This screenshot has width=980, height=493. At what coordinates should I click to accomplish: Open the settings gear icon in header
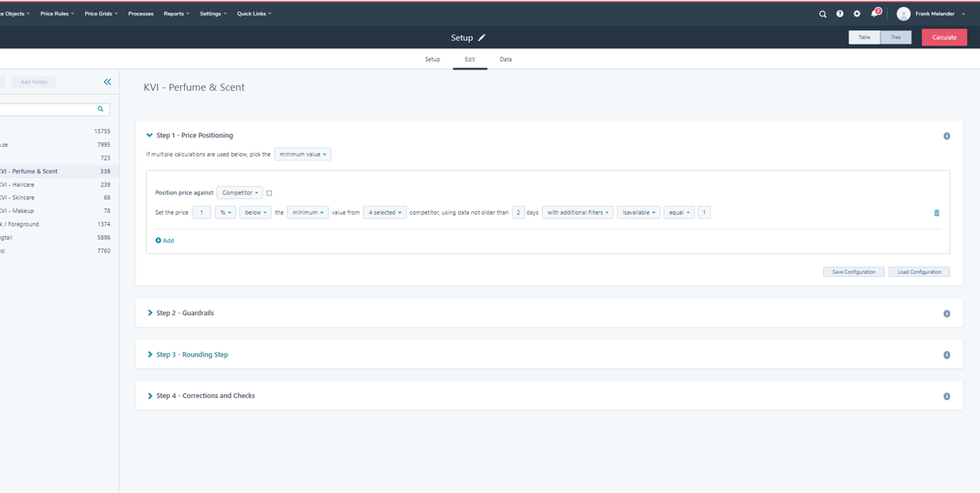[857, 14]
